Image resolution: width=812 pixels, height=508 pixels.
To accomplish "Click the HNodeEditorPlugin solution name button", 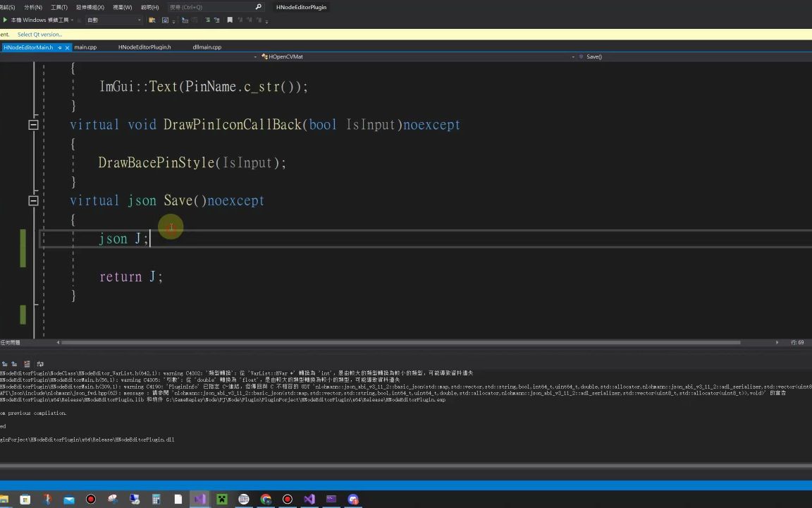I will coord(302,7).
